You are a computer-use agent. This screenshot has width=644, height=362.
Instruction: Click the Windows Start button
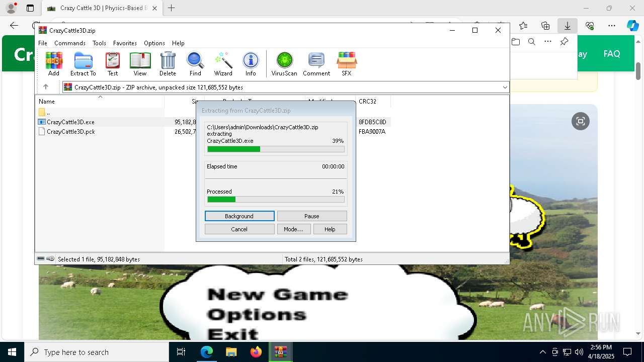click(x=12, y=352)
